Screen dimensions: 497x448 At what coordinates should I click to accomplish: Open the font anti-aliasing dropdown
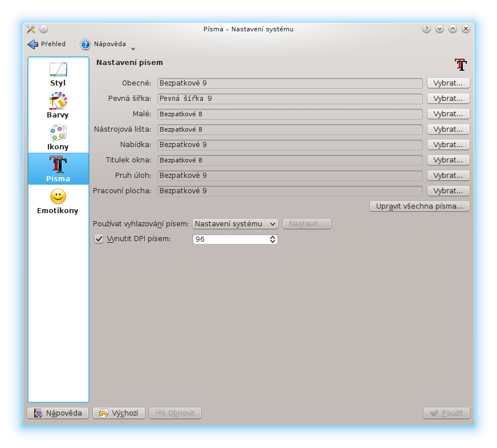[x=235, y=224]
